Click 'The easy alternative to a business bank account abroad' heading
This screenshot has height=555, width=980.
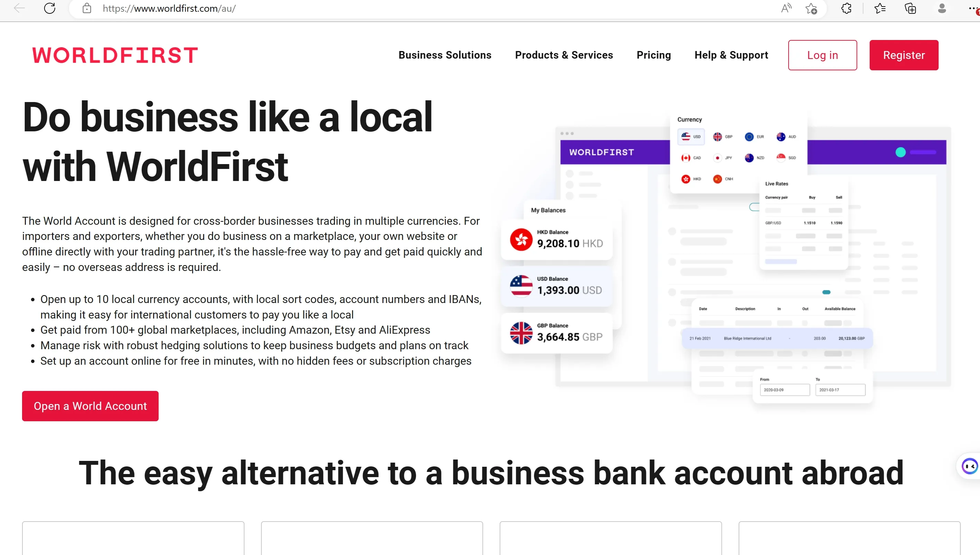coord(491,473)
